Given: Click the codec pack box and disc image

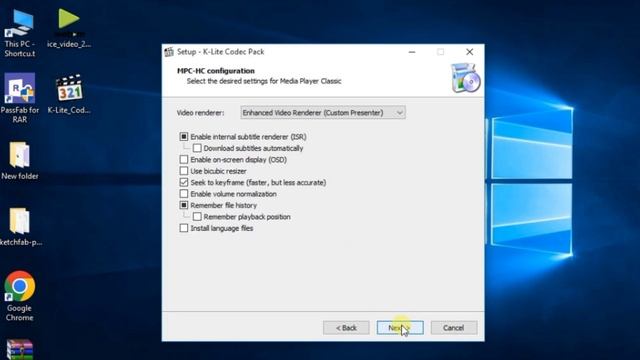Looking at the screenshot, I should [465, 78].
